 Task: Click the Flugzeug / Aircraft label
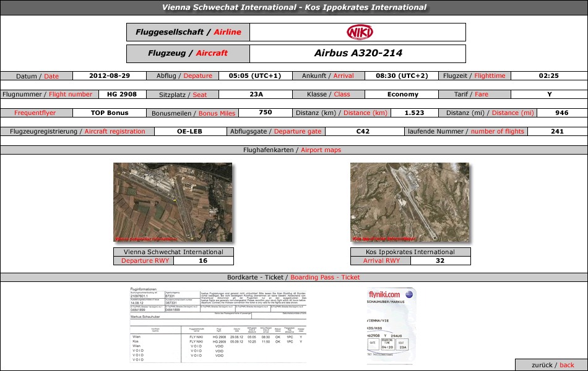188,54
